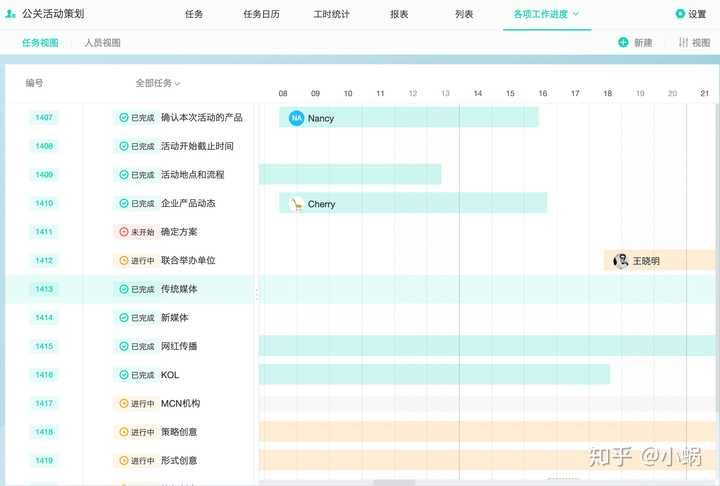Click the in-progress icon for MCN机构
Image resolution: width=720 pixels, height=486 pixels.
(x=124, y=403)
